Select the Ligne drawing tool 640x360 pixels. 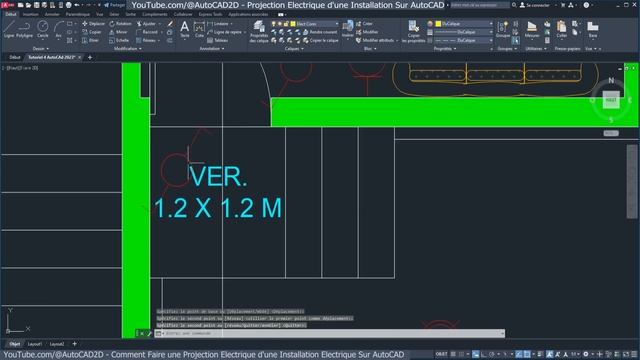tap(9, 29)
